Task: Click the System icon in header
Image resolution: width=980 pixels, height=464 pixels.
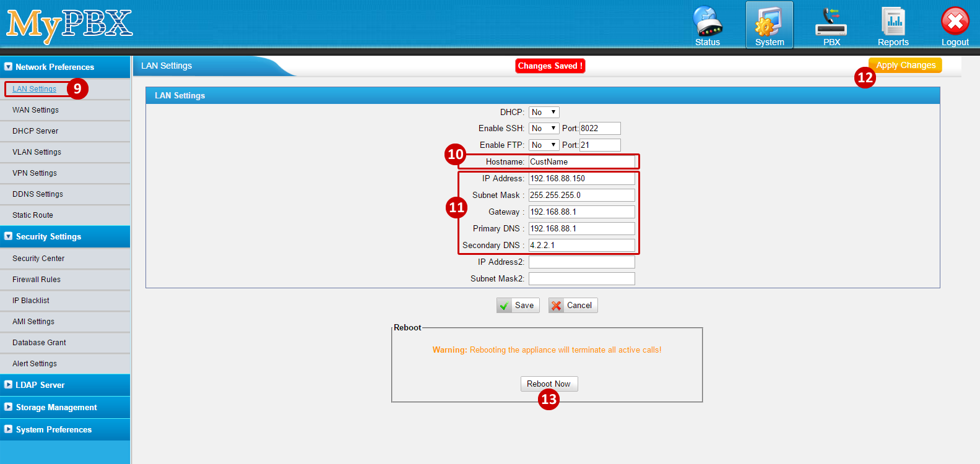Action: click(769, 25)
